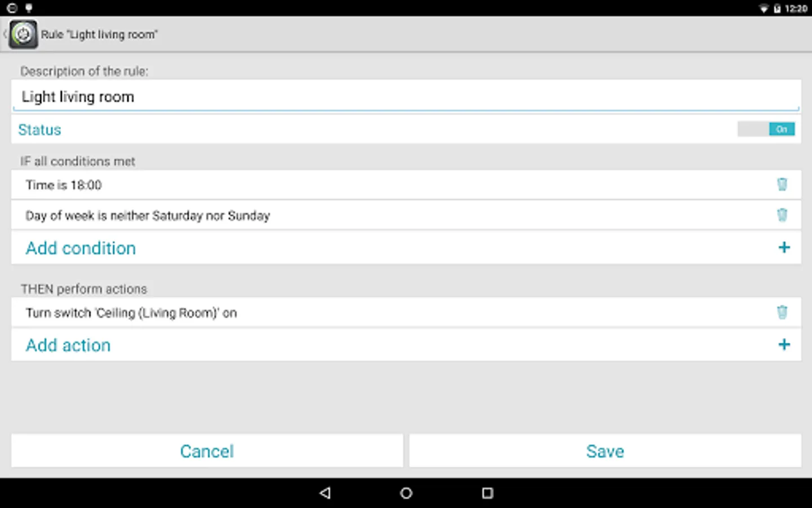
Task: Save the rule
Action: coord(605,450)
